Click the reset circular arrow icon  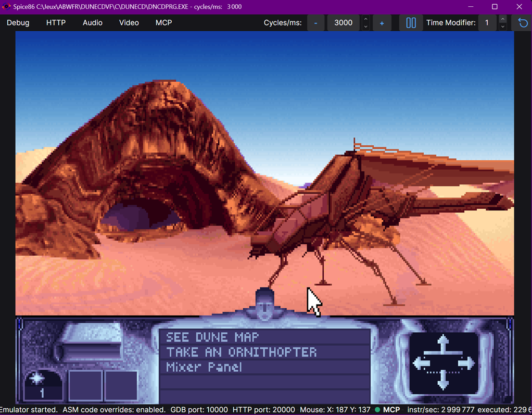tap(523, 23)
